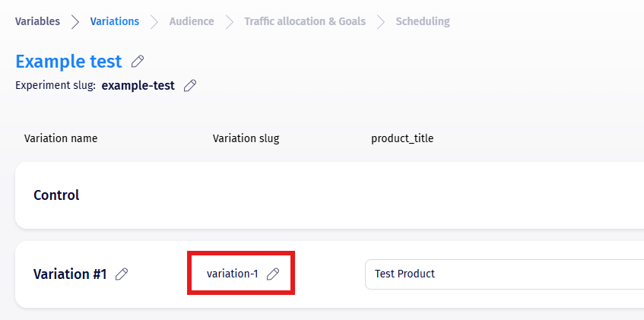Screen dimensions: 644x320
Task: Click the Variation slug column header
Action: tap(246, 138)
